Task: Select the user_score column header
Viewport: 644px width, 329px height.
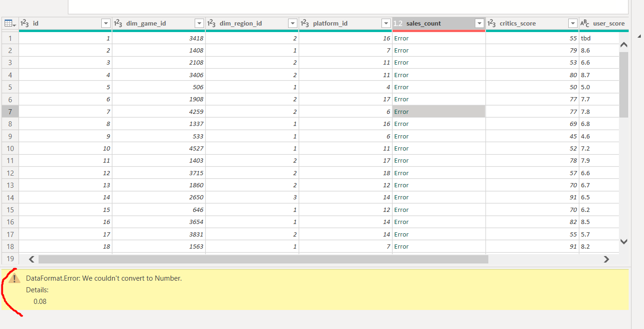Action: tap(604, 23)
